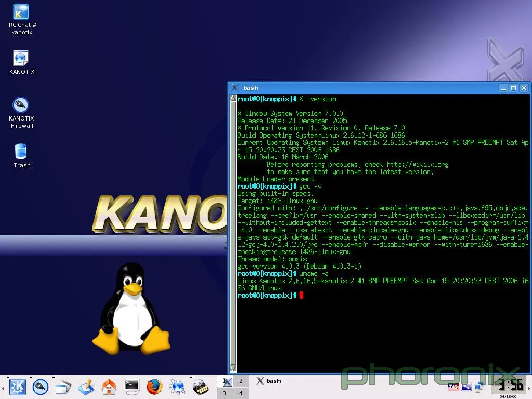The width and height of the screenshot is (532, 399).
Task: Click the terminal vertical scrollbar track
Action: pos(233,233)
